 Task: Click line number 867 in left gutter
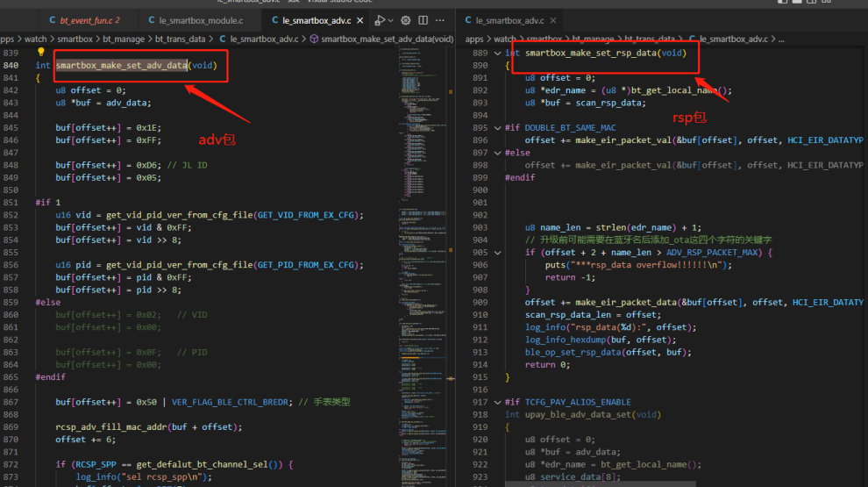11,402
